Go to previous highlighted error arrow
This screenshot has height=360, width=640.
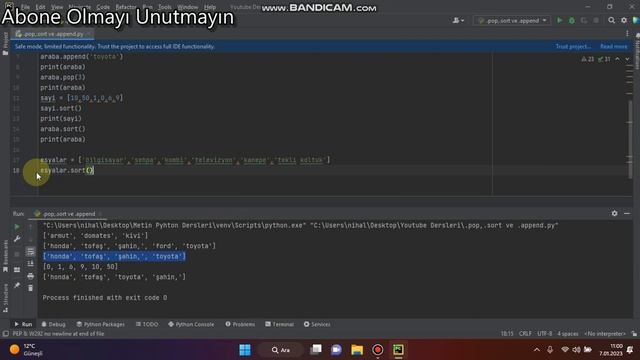click(618, 59)
